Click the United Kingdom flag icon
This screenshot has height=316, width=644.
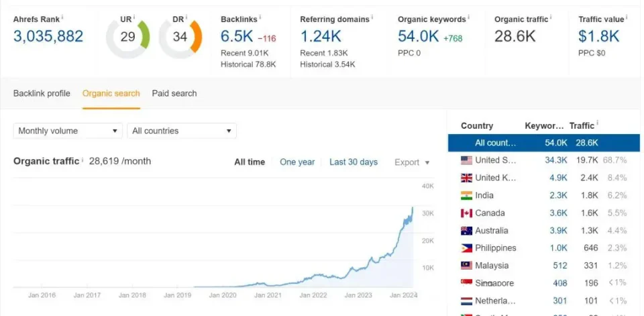tap(467, 178)
